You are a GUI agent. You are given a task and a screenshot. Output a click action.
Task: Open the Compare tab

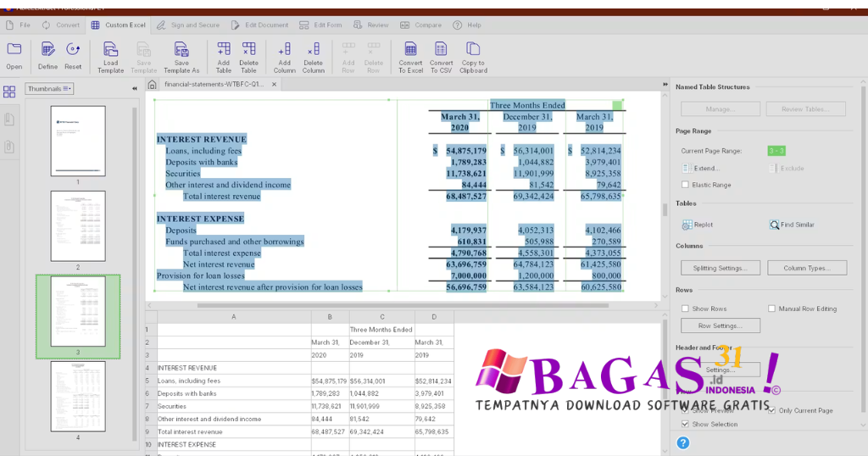coord(420,25)
